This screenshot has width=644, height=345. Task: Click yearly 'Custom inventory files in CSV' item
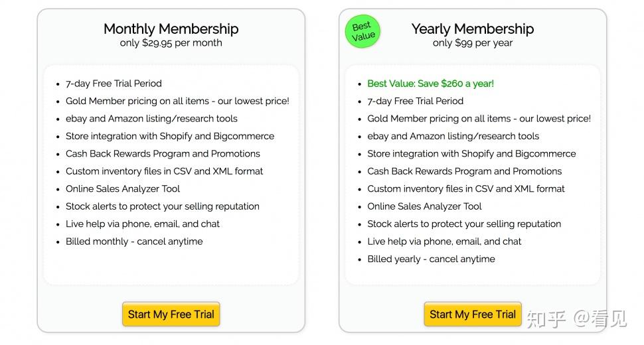click(x=466, y=188)
